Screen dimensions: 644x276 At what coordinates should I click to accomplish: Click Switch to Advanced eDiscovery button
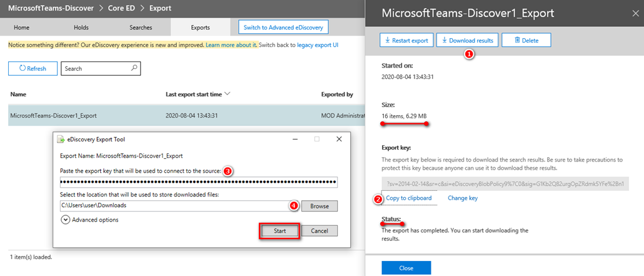click(x=283, y=28)
